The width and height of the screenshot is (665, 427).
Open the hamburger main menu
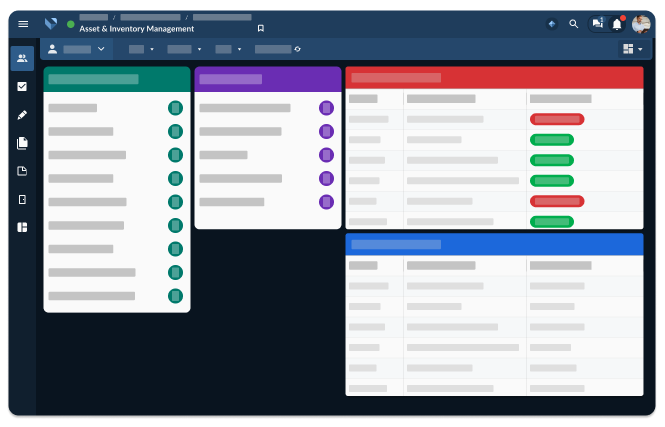pyautogui.click(x=23, y=24)
